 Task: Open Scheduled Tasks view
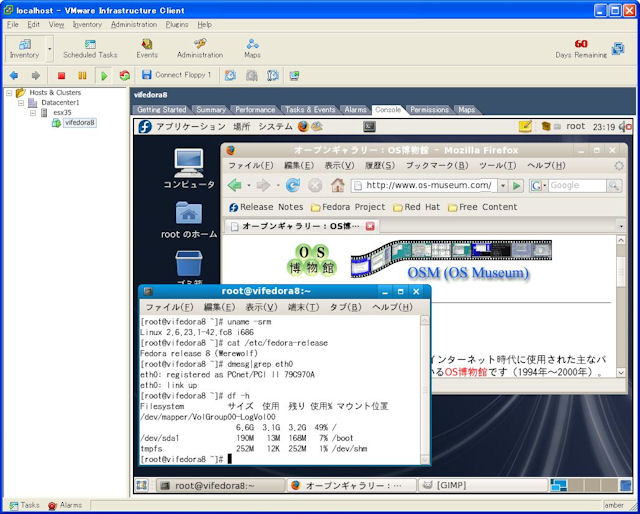click(90, 49)
